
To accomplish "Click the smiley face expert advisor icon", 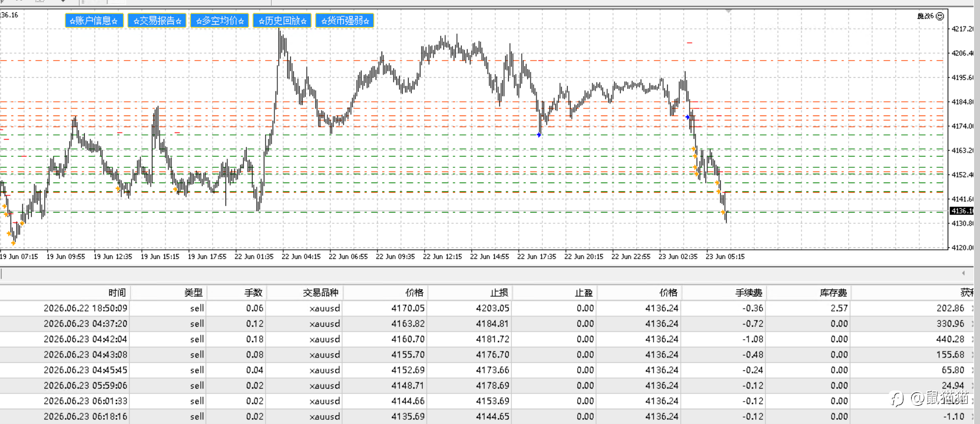I will pyautogui.click(x=940, y=16).
